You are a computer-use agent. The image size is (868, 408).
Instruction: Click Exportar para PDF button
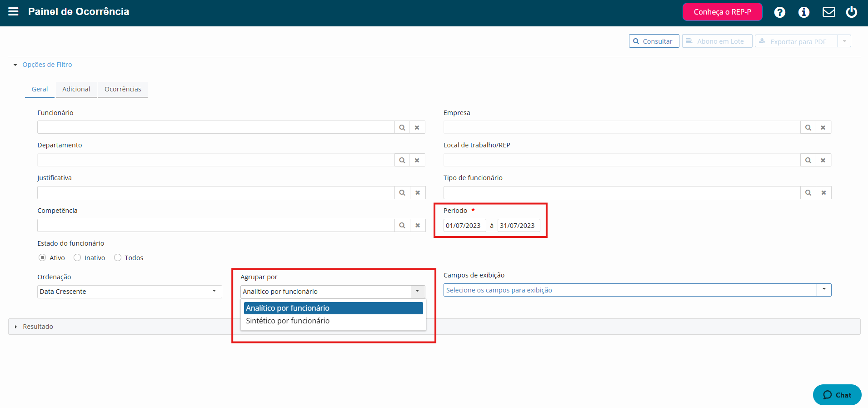tap(796, 41)
